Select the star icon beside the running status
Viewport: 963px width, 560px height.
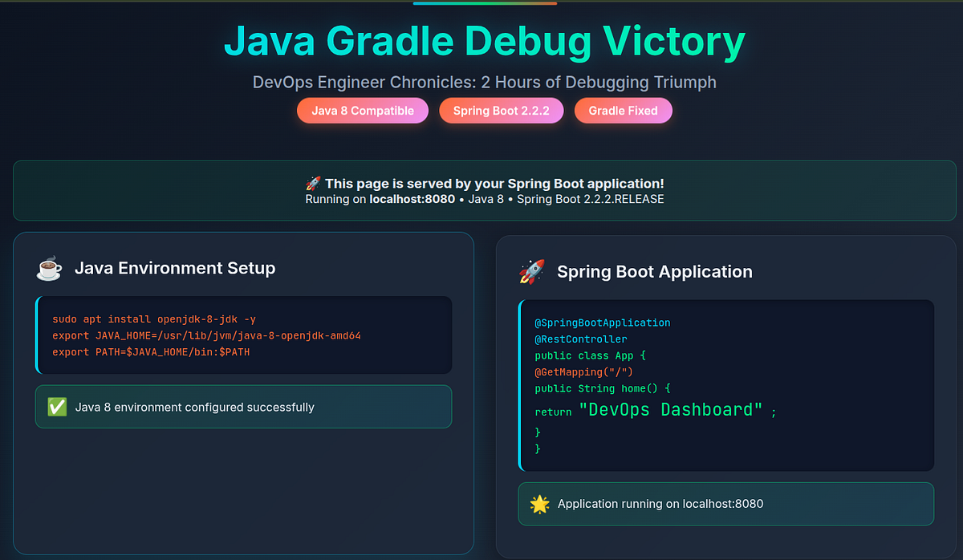[539, 504]
